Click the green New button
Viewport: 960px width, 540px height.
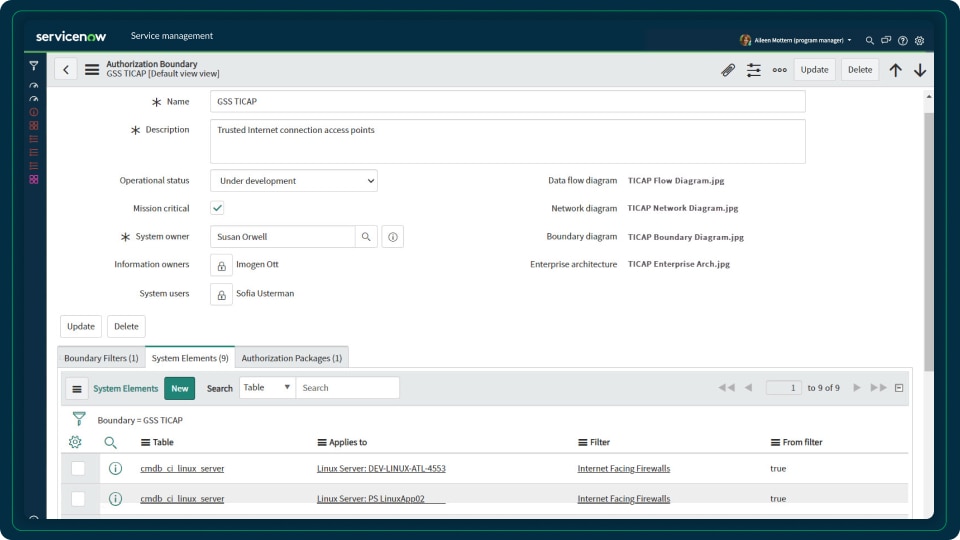(x=180, y=388)
